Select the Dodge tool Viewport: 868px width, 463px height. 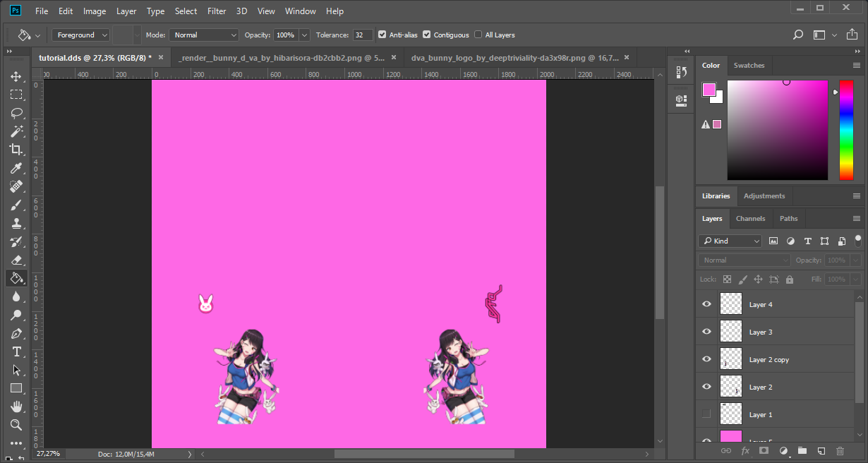point(16,315)
